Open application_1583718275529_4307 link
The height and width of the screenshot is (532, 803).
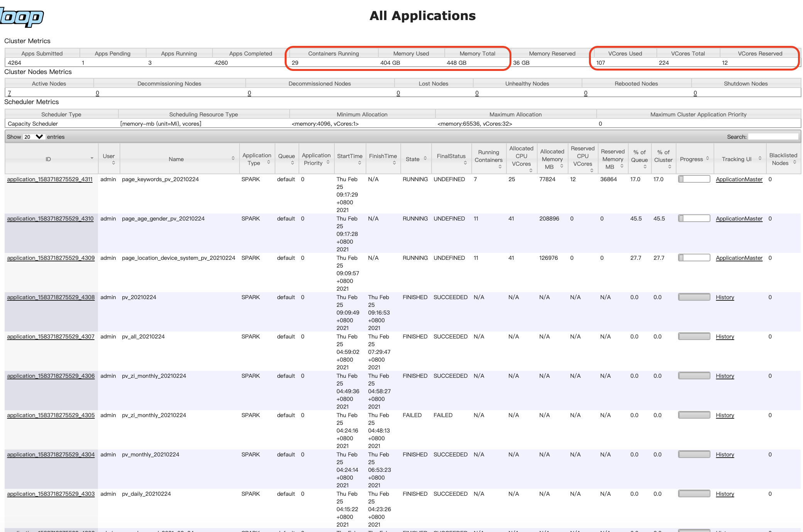tap(51, 337)
